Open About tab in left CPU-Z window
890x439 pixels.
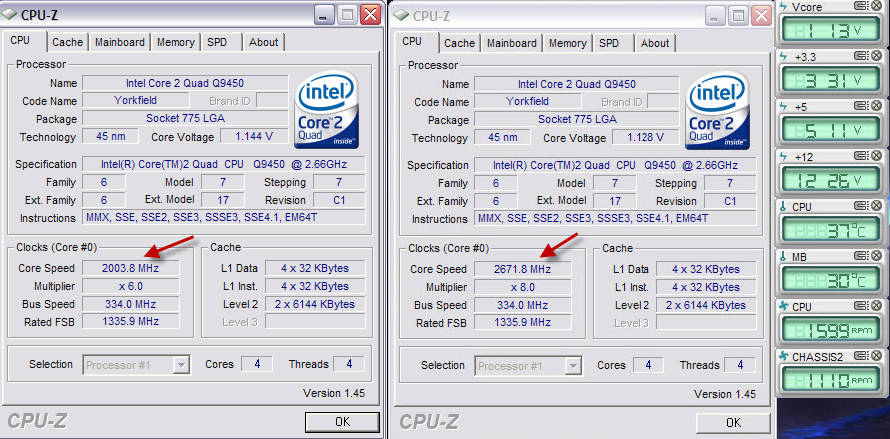(x=264, y=42)
